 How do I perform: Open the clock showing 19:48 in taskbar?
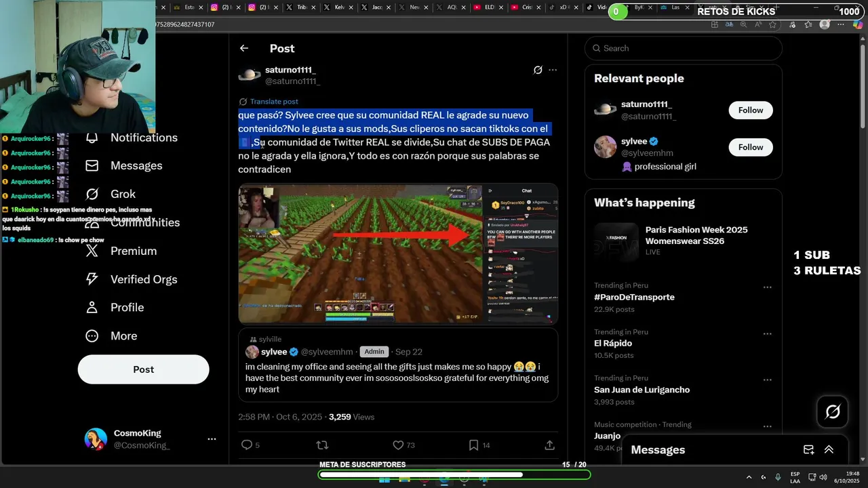[x=847, y=477]
